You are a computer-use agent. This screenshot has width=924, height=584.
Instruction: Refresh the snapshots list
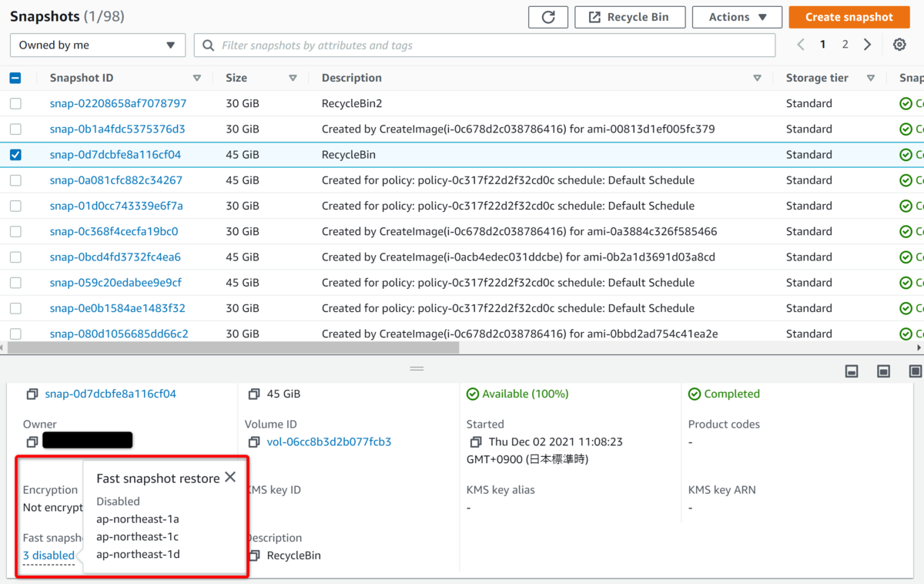coord(548,17)
